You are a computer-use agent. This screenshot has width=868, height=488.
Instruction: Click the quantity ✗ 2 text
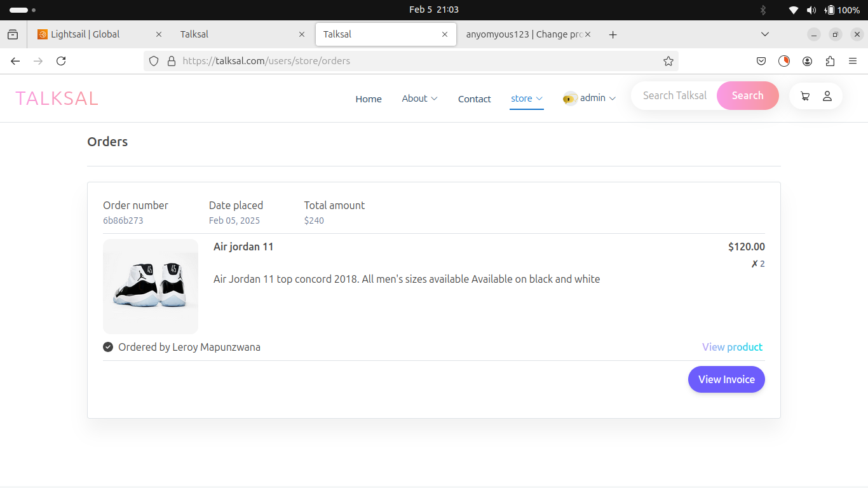pos(758,264)
